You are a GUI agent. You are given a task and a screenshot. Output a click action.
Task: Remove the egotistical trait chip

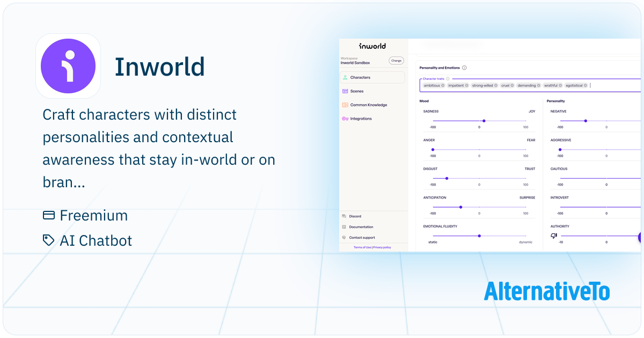586,85
